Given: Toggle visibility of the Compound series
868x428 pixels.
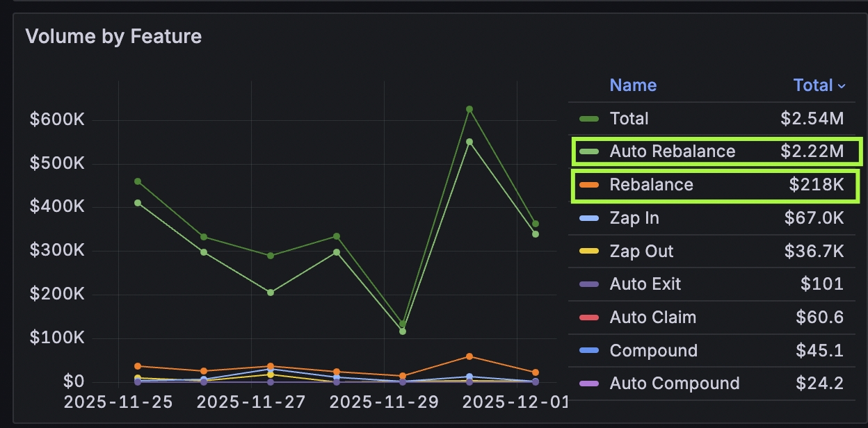Looking at the screenshot, I should pyautogui.click(x=653, y=350).
